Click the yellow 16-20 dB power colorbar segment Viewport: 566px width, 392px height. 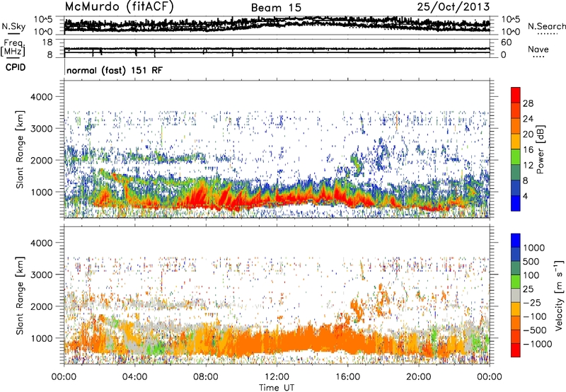[x=516, y=141]
